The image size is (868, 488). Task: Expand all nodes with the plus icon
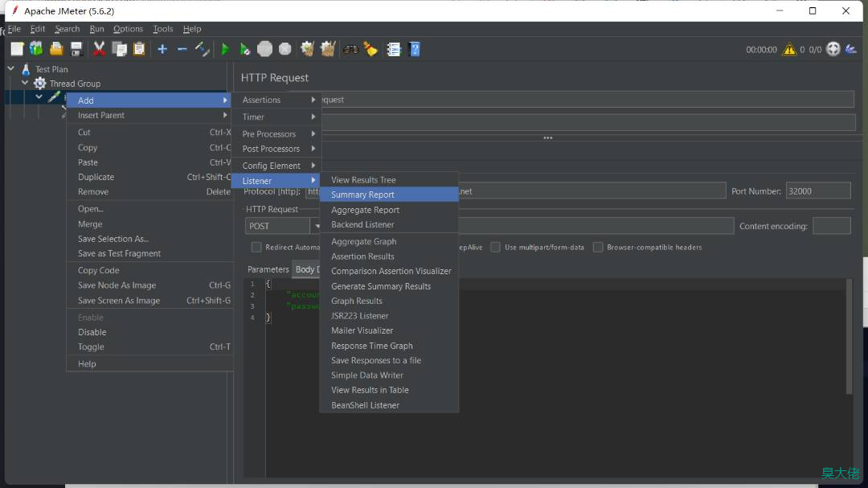[x=162, y=49]
